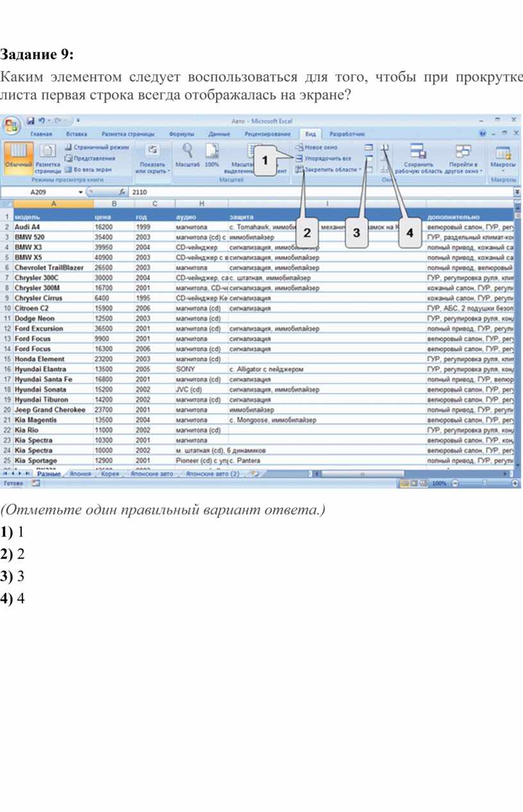Screen dimensions: 523x812
Task: Select cell JVC (cd)
Action: click(x=201, y=389)
